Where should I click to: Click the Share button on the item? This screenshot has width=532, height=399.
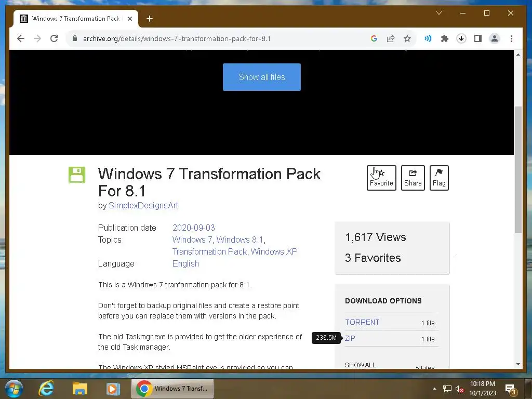point(413,178)
